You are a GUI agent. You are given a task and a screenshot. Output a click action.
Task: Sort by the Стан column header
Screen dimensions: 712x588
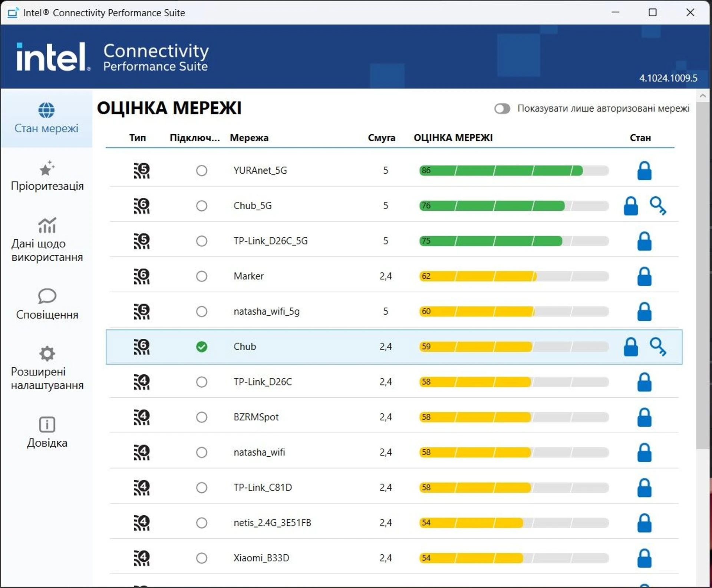coord(640,138)
